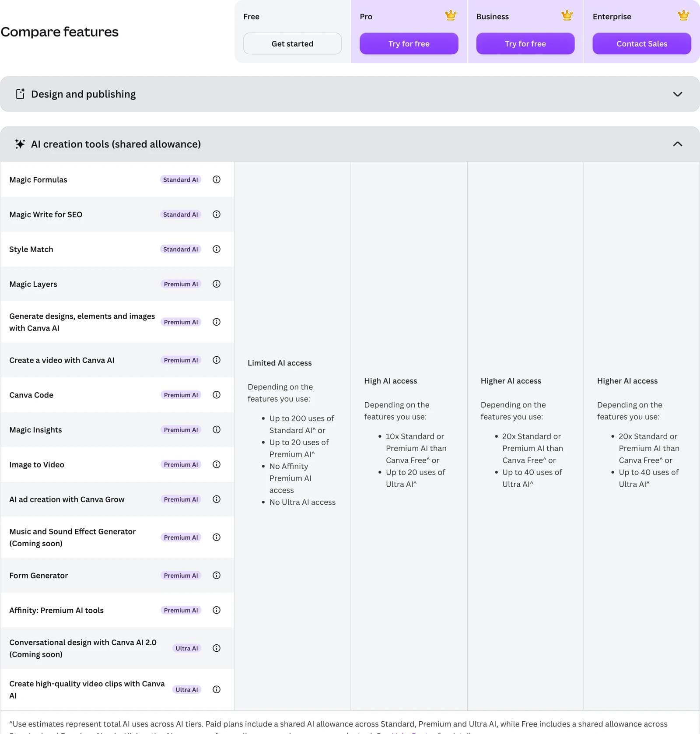Image resolution: width=700 pixels, height=734 pixels.
Task: Click the Premium AI badge on Canva Code
Action: (x=181, y=395)
